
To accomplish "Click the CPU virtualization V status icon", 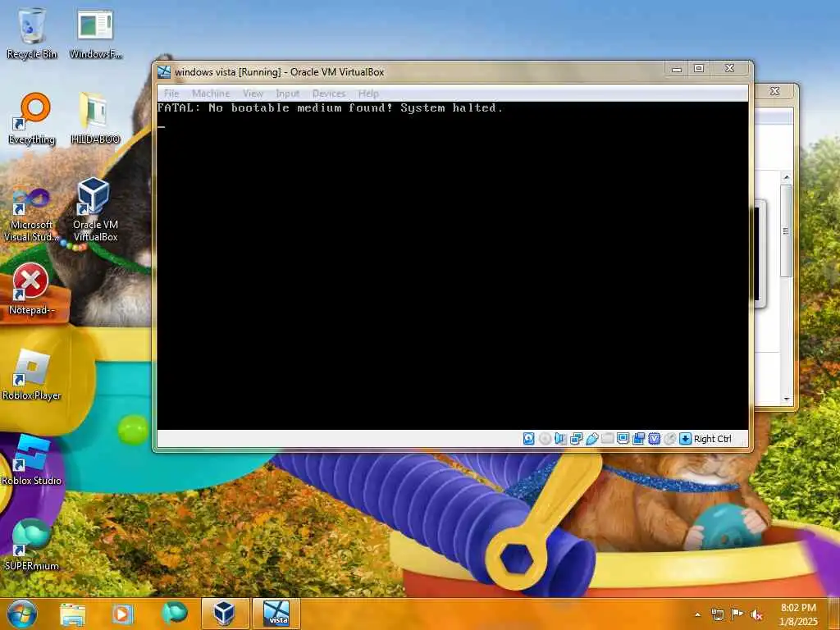I will (654, 439).
